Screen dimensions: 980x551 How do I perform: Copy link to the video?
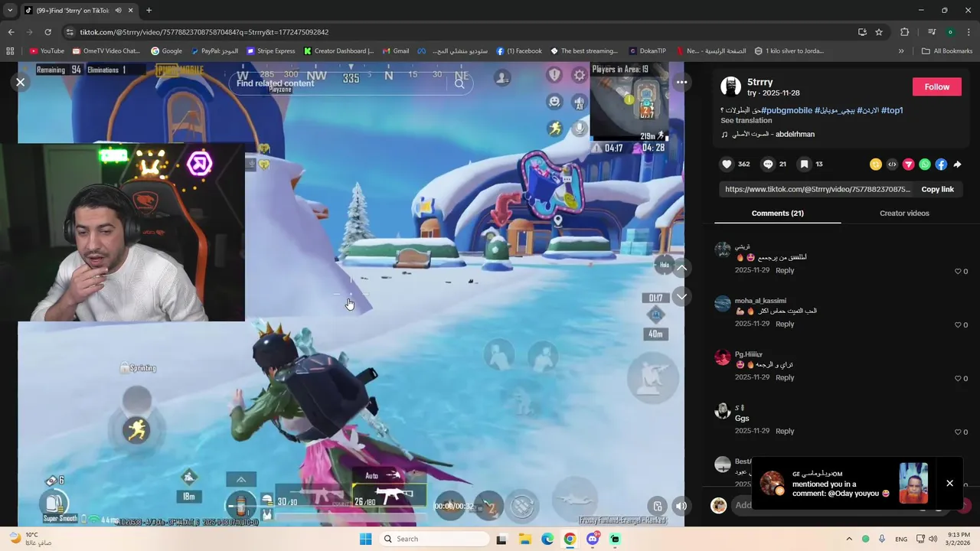[x=937, y=189]
